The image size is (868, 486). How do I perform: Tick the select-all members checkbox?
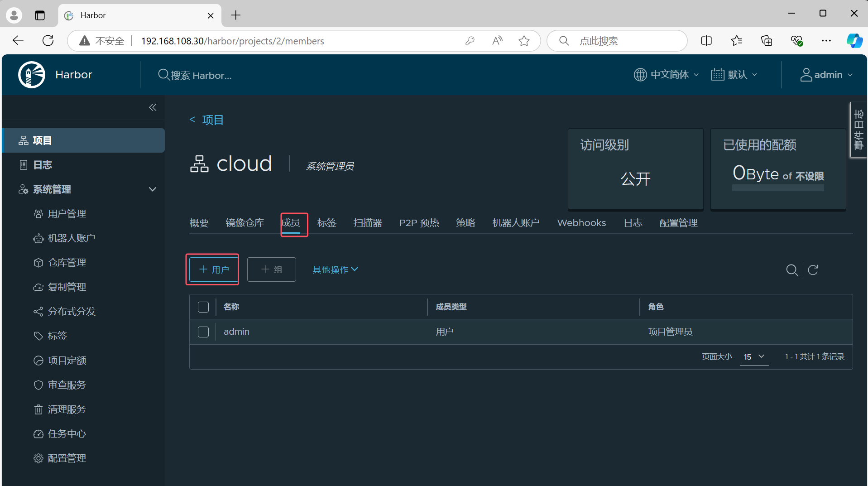pyautogui.click(x=203, y=307)
